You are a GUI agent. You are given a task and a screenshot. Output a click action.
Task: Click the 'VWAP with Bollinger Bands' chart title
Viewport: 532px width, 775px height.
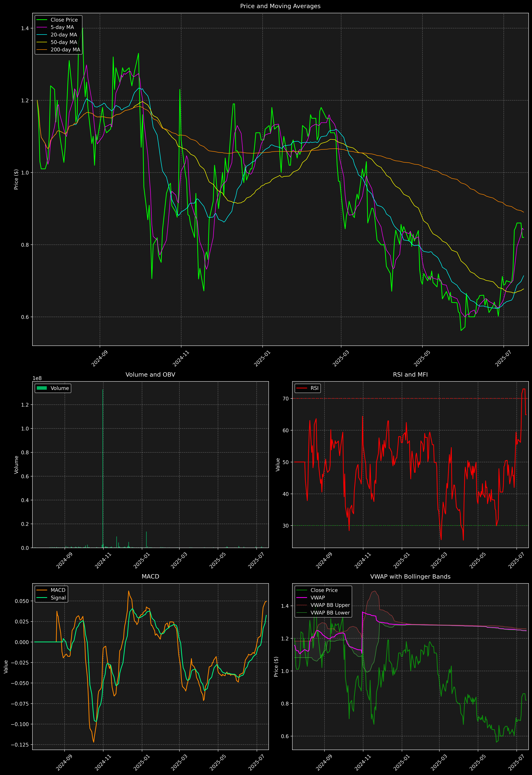tap(410, 577)
